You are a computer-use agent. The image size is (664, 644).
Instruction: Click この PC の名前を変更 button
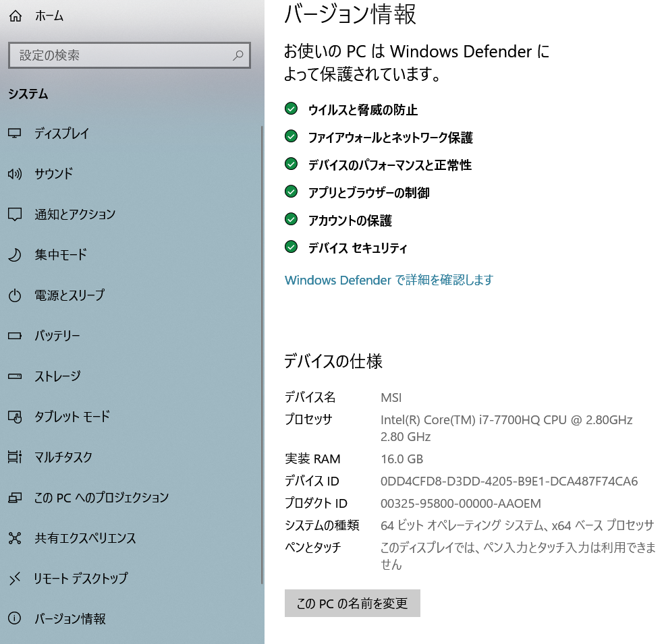point(352,604)
